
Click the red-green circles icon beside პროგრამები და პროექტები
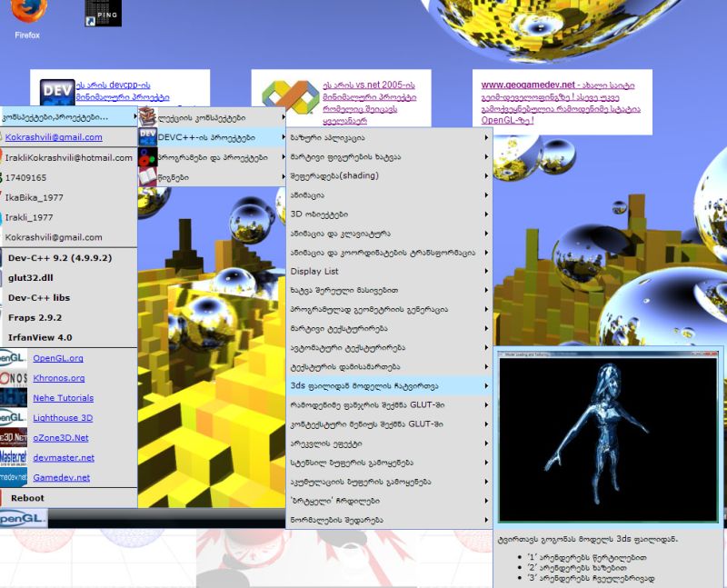[147, 157]
